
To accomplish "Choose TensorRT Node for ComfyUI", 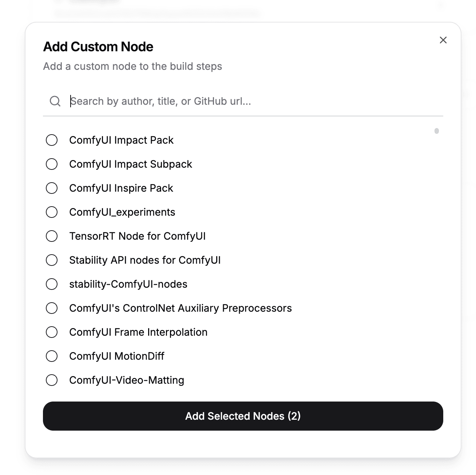I will coord(52,236).
